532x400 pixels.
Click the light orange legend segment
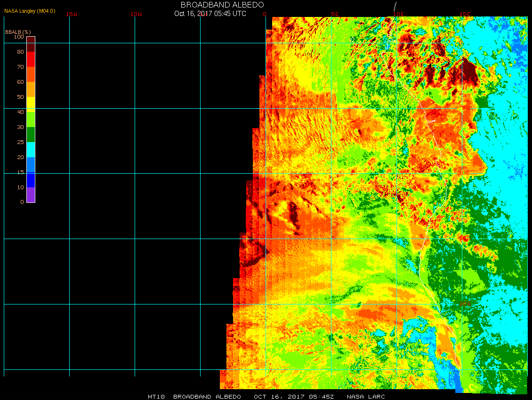31,89
